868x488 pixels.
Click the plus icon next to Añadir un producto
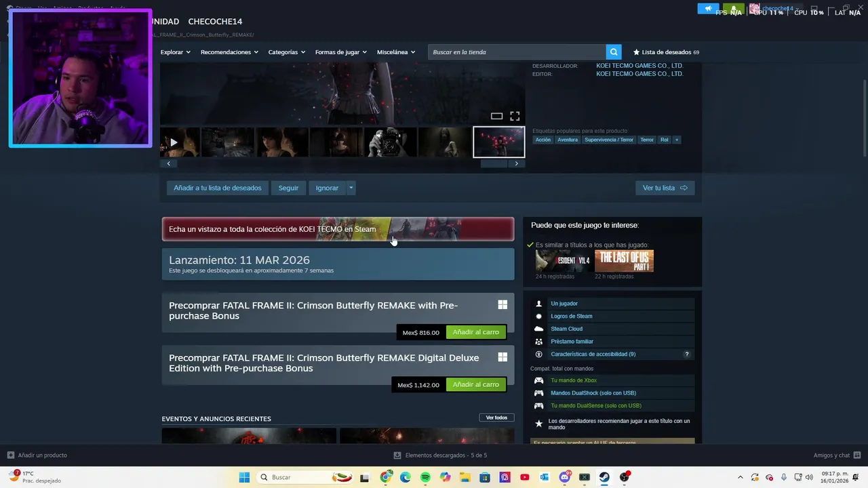pyautogui.click(x=10, y=455)
